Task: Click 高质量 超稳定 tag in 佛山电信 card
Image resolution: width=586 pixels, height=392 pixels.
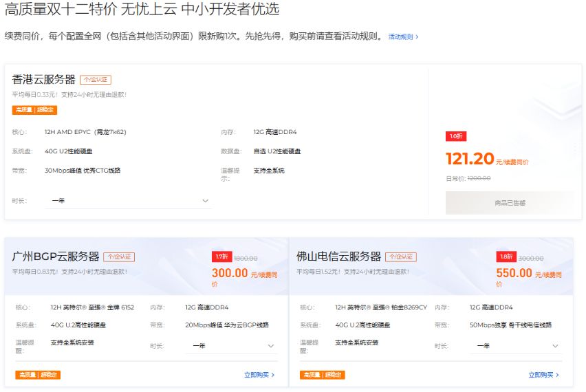Action: click(323, 375)
